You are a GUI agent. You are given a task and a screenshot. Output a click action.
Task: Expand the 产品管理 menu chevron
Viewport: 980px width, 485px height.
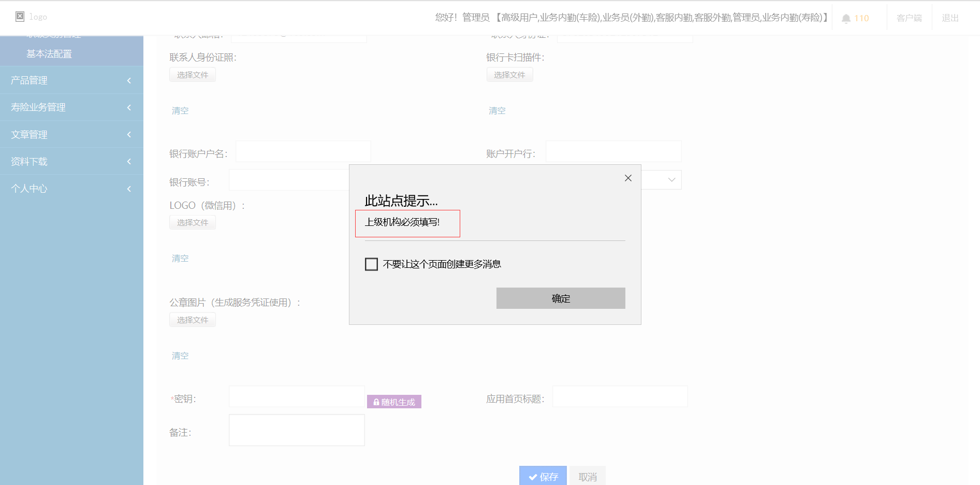pos(129,80)
